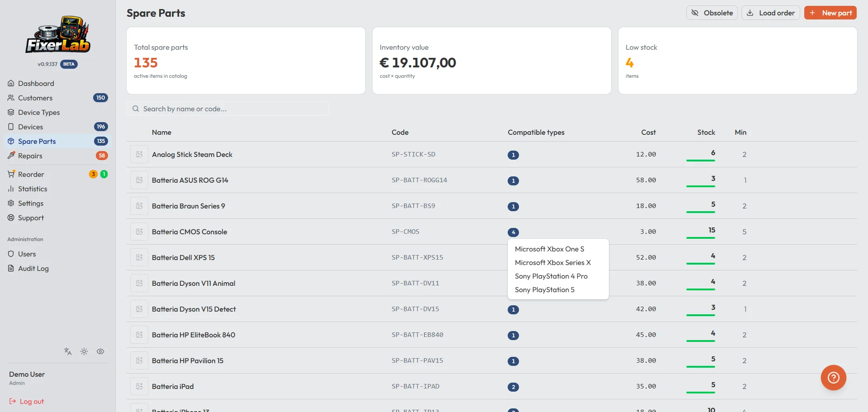Screen dimensions: 868x412
Task: Click Sony PlayStation 4 Pro in popup
Action: click(x=551, y=276)
